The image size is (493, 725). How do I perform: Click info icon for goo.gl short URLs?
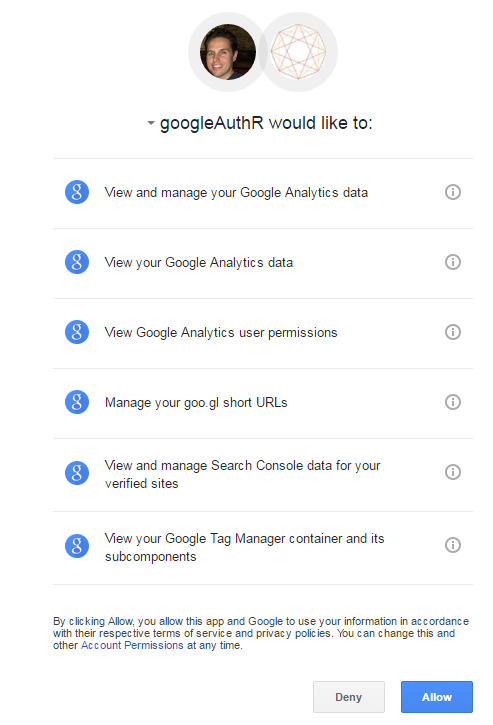pyautogui.click(x=452, y=402)
